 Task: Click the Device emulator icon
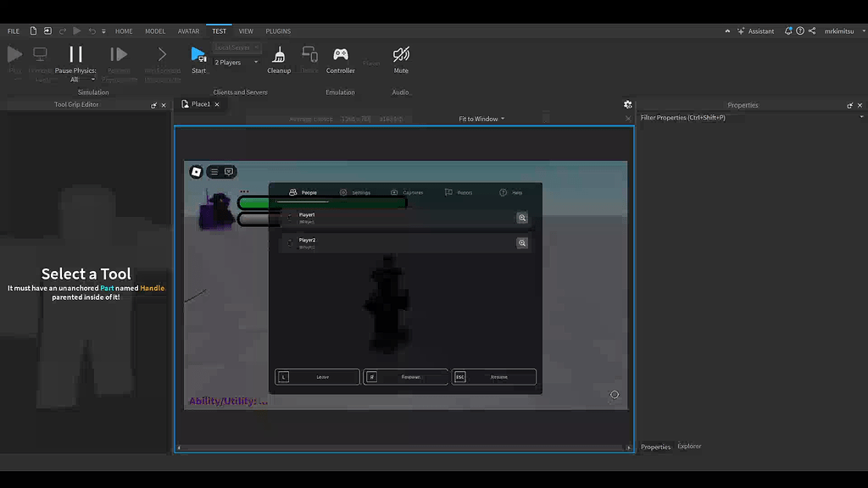(x=309, y=54)
